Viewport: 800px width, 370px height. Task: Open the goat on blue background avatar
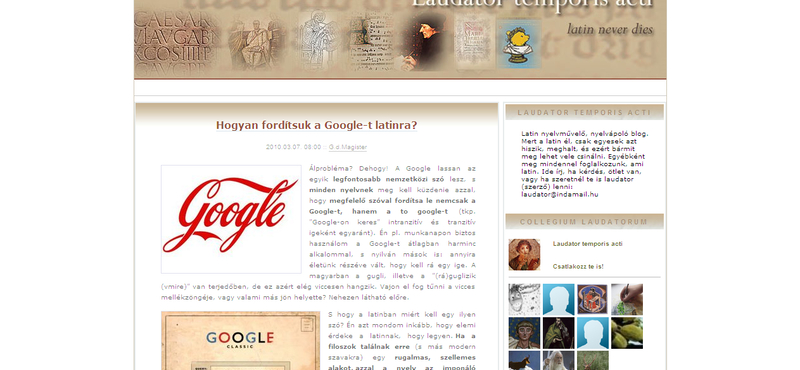point(524,360)
